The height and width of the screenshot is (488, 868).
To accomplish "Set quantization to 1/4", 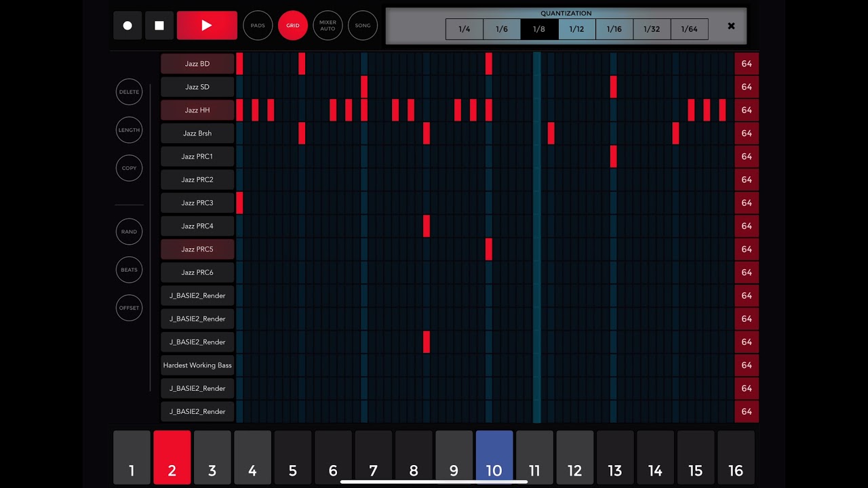I will coord(465,29).
